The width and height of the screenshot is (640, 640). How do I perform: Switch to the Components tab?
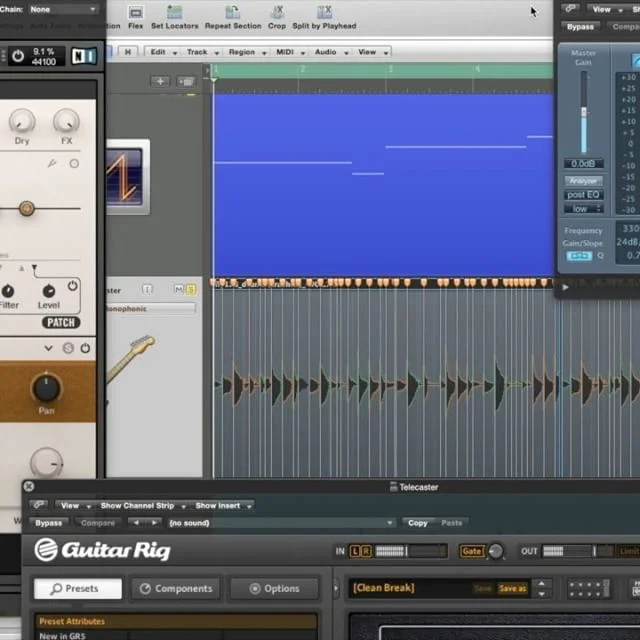176,589
